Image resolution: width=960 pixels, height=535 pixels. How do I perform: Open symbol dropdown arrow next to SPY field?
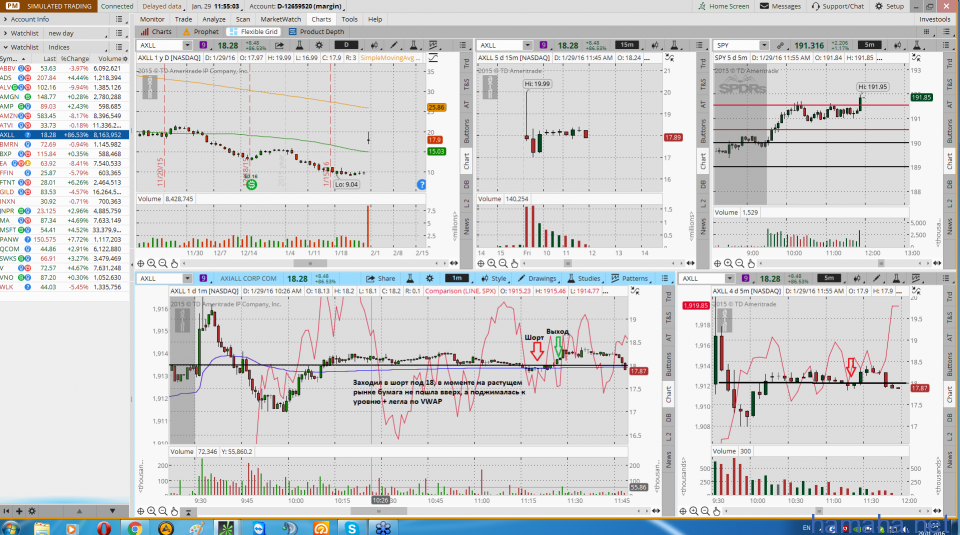point(764,45)
